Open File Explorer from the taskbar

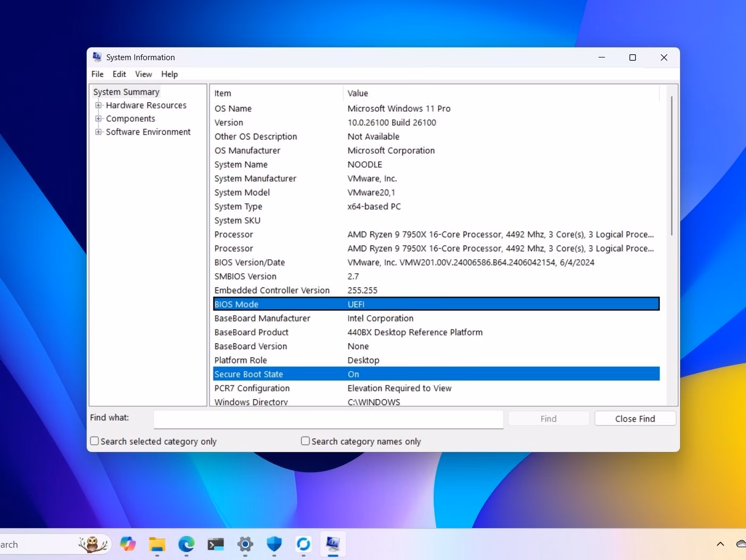157,544
